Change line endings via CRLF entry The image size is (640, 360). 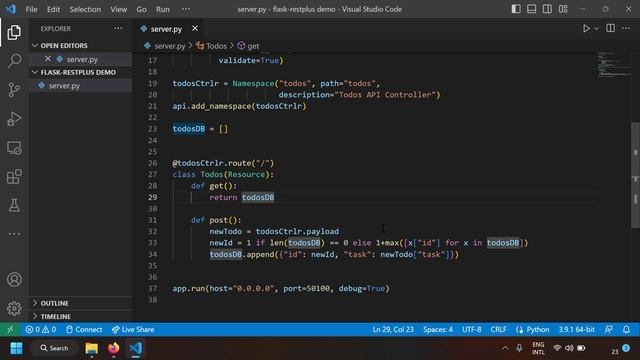(x=498, y=329)
